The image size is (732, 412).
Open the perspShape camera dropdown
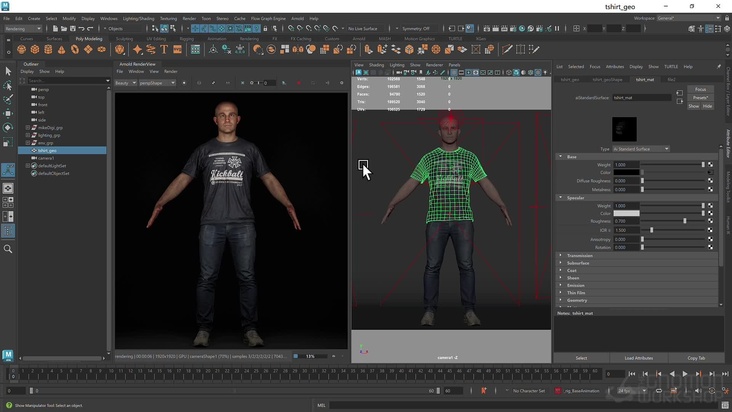(157, 83)
